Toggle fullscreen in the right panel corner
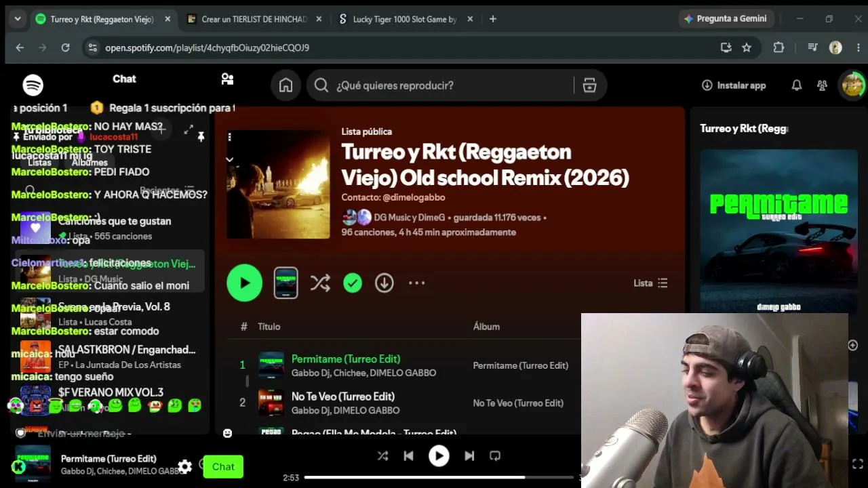Screen dimensions: 868x488 click(x=857, y=464)
